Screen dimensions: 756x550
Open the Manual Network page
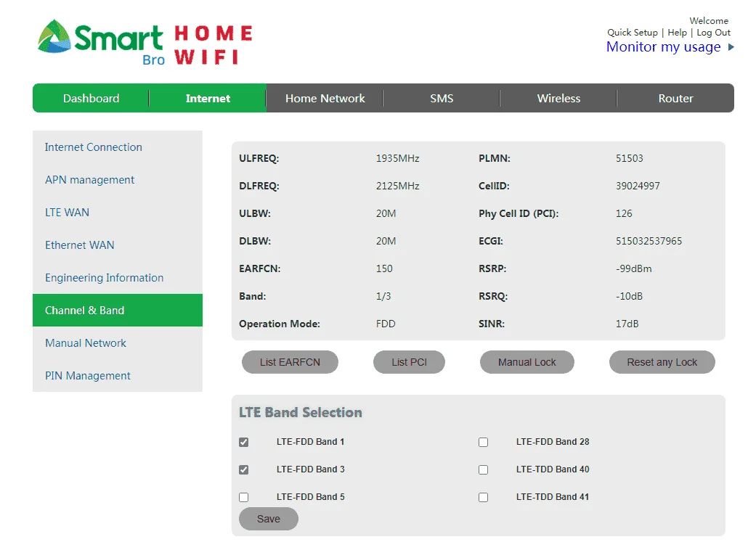(x=118, y=343)
